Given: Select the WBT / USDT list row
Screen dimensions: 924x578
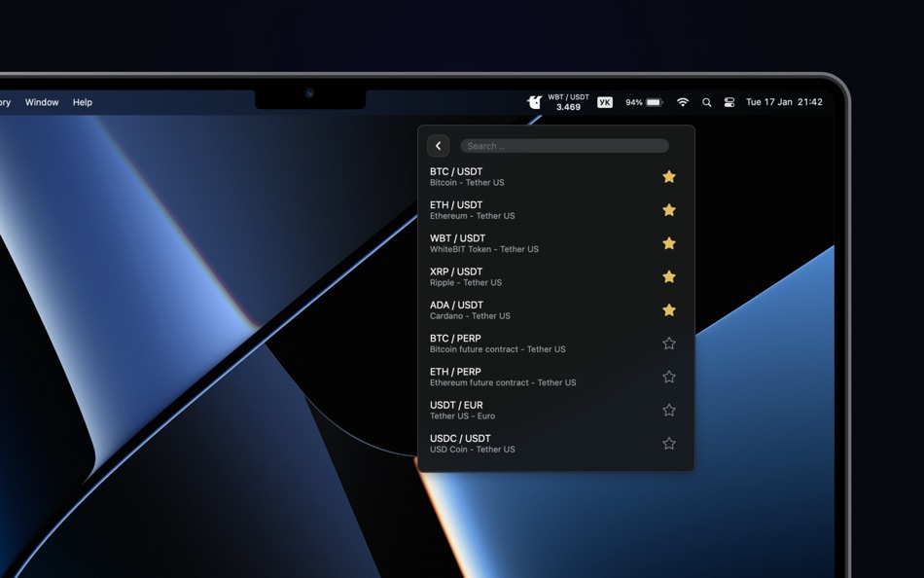Looking at the screenshot, I should [x=555, y=243].
